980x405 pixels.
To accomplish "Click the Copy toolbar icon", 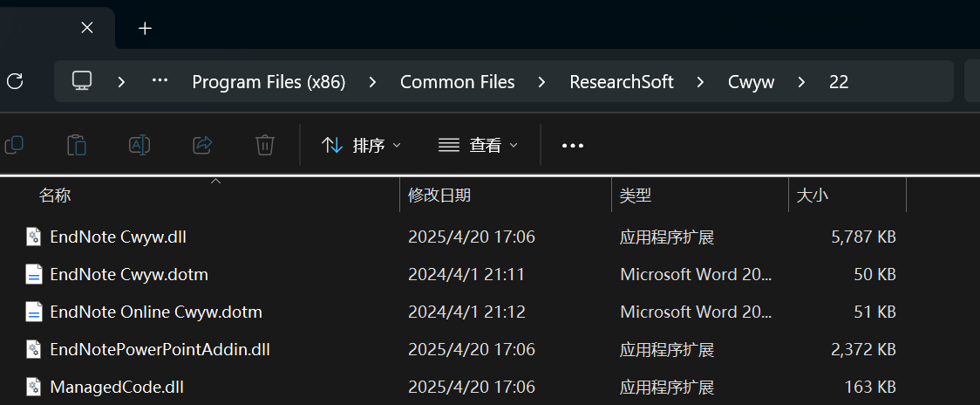I will click(13, 145).
